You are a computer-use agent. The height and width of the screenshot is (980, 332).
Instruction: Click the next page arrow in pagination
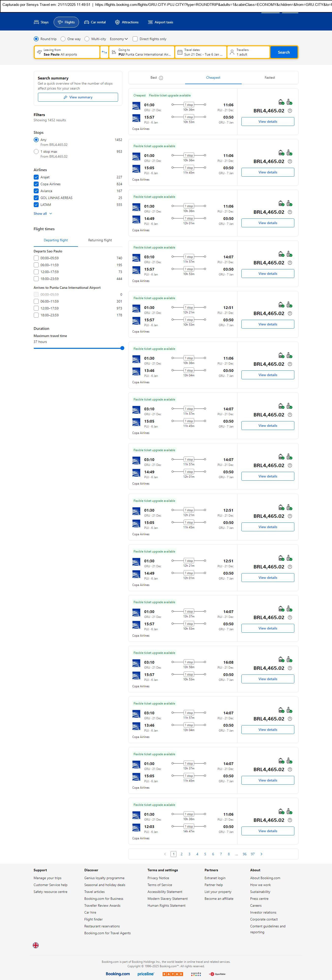[x=261, y=854]
